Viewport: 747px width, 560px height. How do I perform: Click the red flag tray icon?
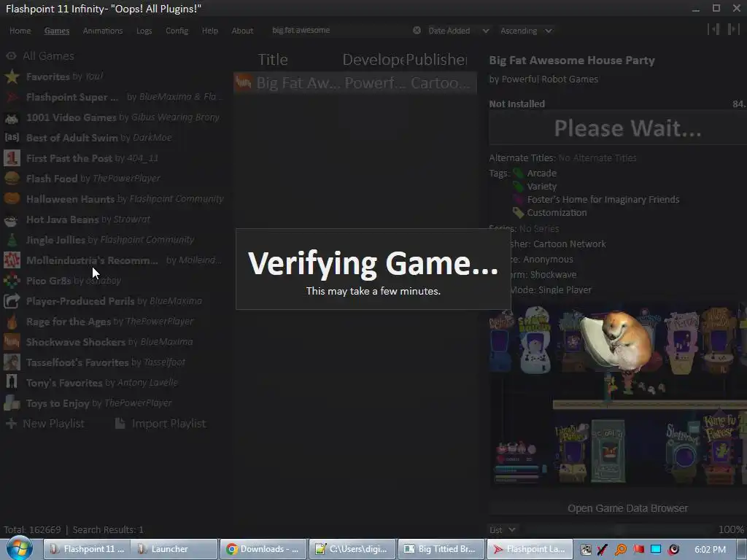tap(638, 550)
